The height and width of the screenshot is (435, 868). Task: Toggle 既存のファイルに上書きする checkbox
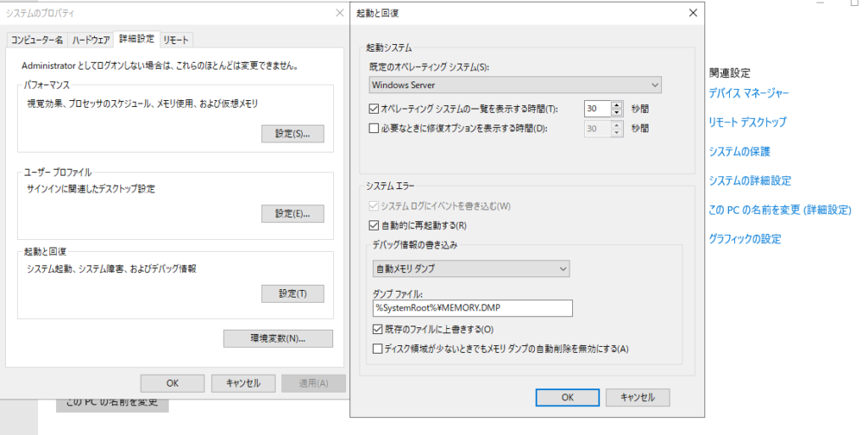[378, 329]
